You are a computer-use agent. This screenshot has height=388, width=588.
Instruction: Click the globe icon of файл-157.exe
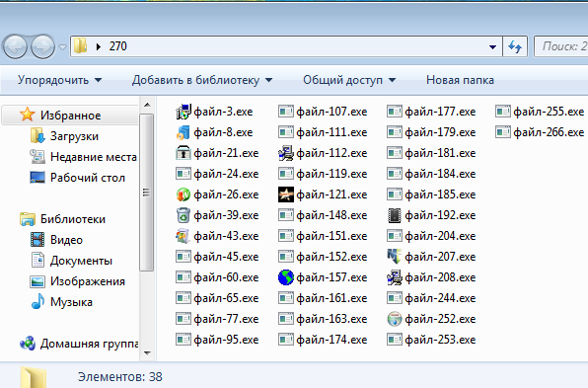click(x=286, y=277)
